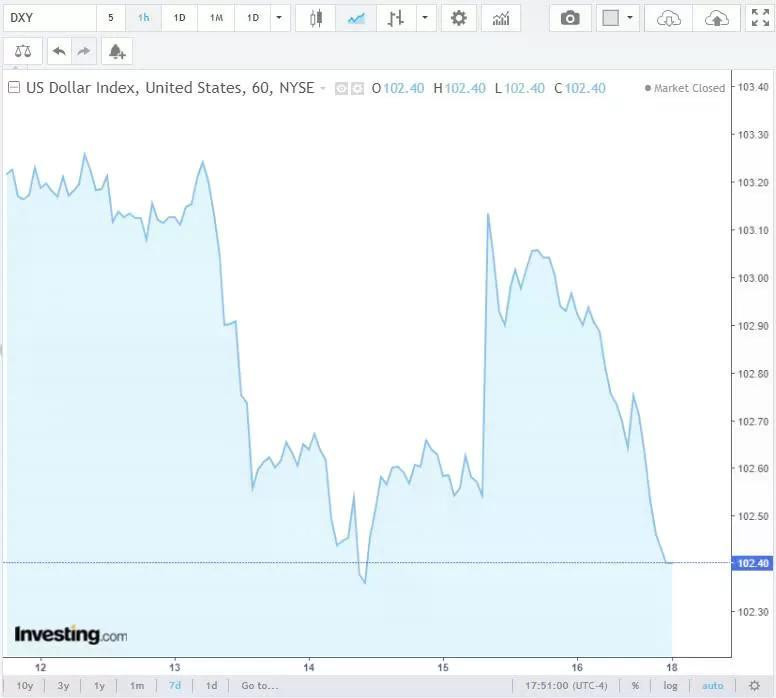This screenshot has width=776, height=698.
Task: Click the DXY symbol search field
Action: 49,18
